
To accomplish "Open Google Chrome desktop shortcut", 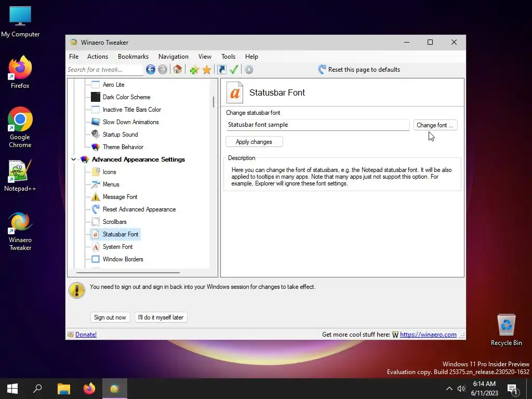I will [20, 127].
